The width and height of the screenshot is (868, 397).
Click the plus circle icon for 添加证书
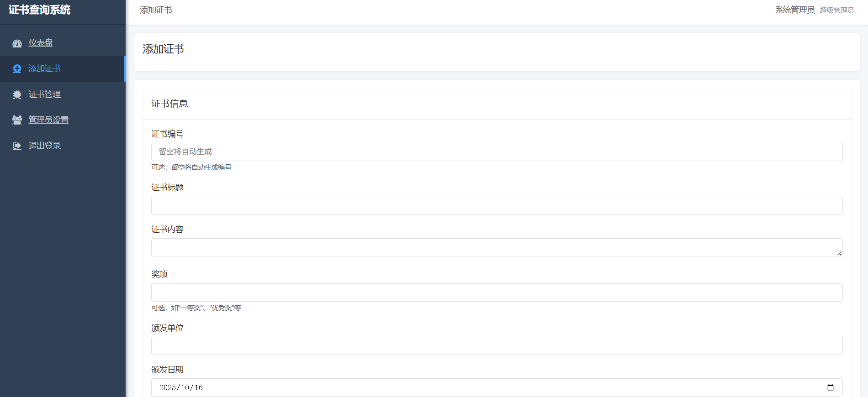point(17,69)
